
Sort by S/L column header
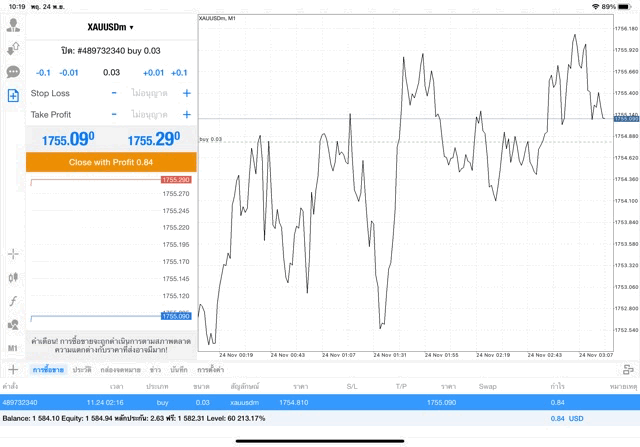(x=352, y=386)
